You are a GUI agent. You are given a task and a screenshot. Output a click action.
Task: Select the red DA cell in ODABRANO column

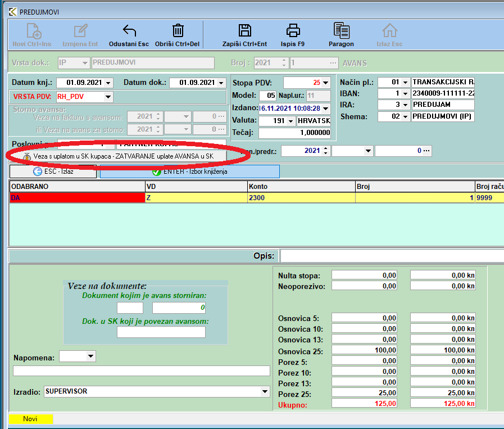pos(76,198)
